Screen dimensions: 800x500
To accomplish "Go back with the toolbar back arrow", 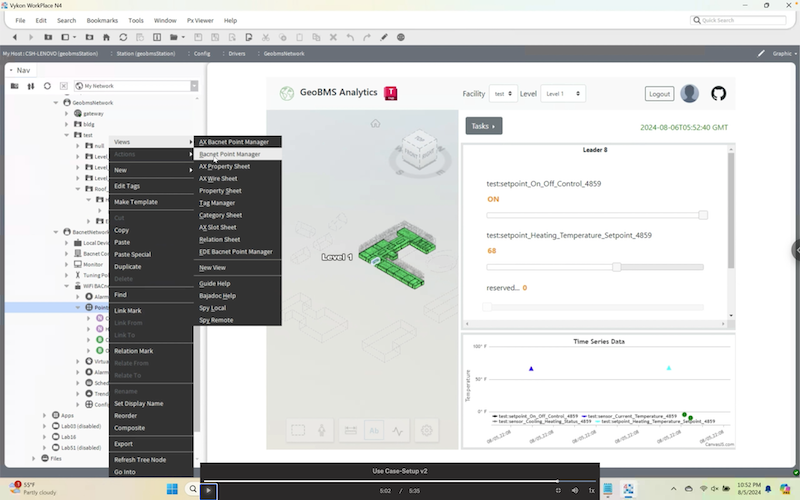I will pyautogui.click(x=15, y=37).
